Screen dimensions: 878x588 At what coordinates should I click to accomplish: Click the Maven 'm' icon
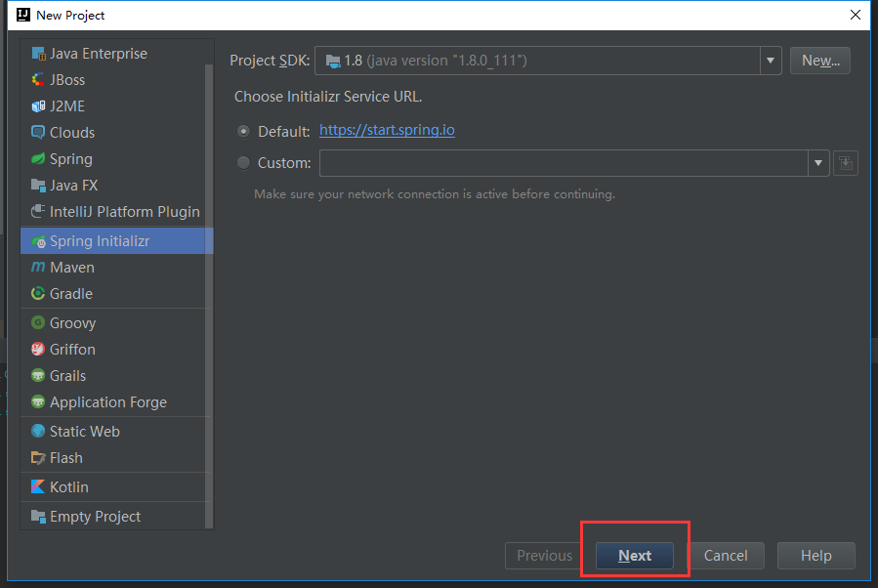(38, 267)
